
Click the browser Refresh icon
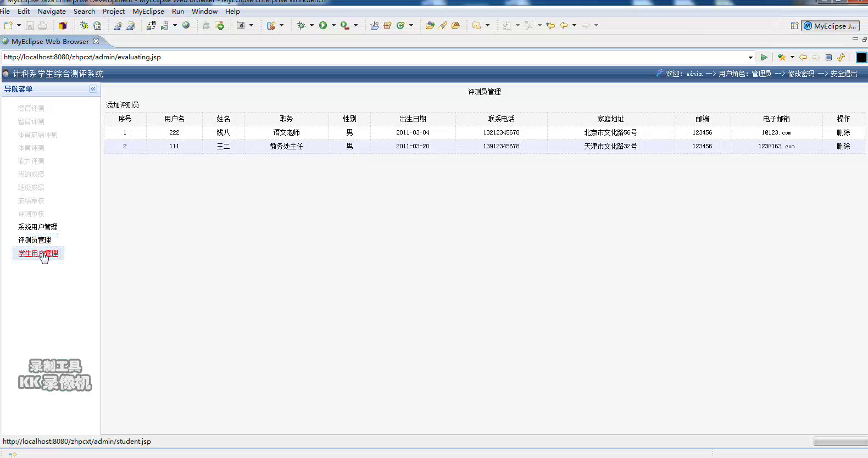[841, 57]
